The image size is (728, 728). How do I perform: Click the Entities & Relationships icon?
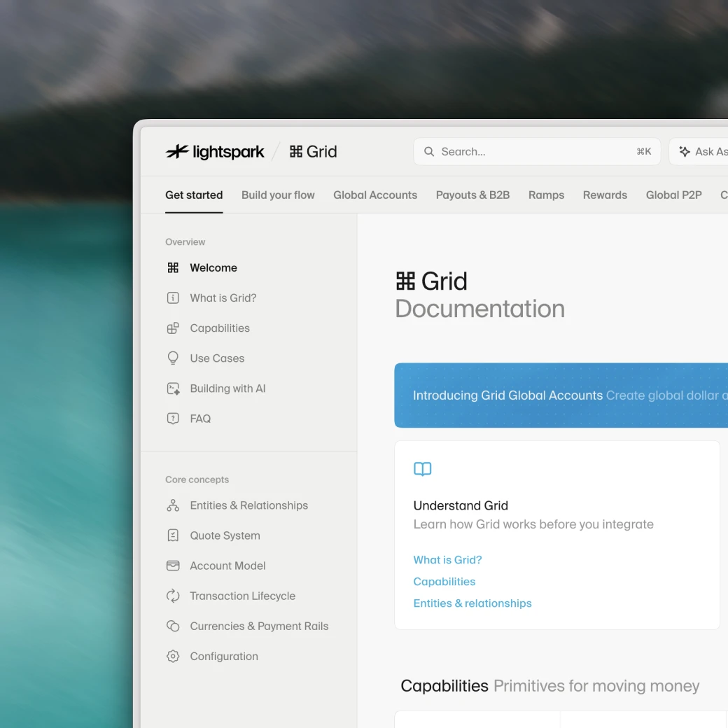tap(173, 505)
